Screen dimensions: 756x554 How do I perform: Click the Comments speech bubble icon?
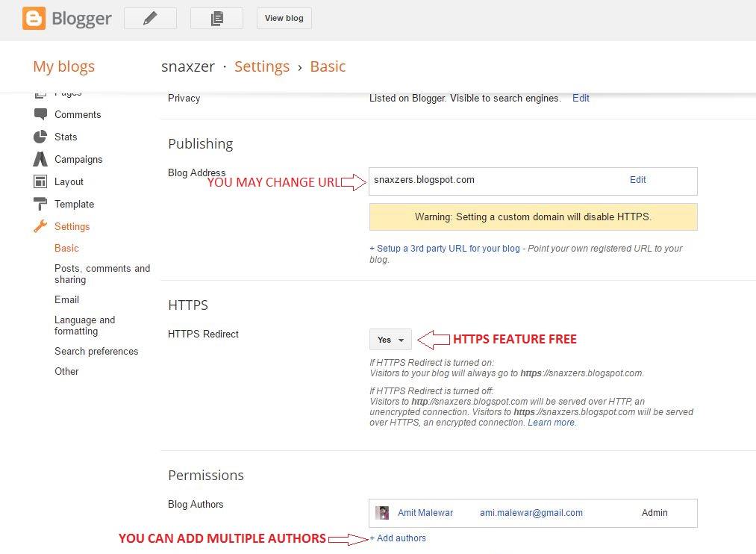(40, 114)
